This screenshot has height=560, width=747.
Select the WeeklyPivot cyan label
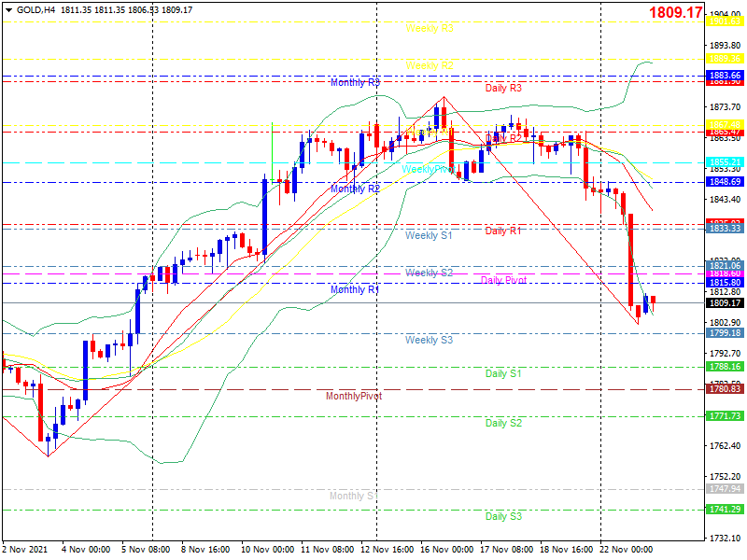click(x=428, y=170)
